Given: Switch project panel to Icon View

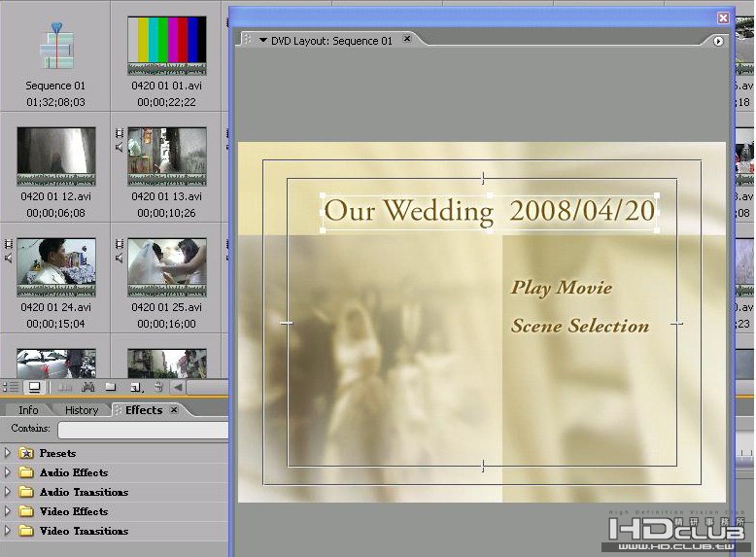Looking at the screenshot, I should coord(35,387).
